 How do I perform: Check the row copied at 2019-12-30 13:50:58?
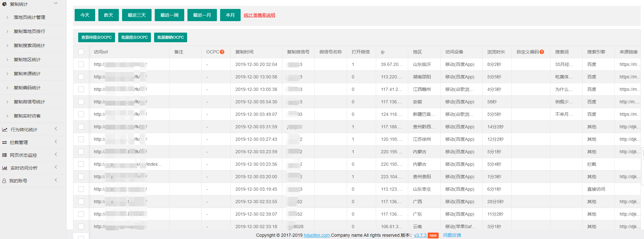pos(81,77)
